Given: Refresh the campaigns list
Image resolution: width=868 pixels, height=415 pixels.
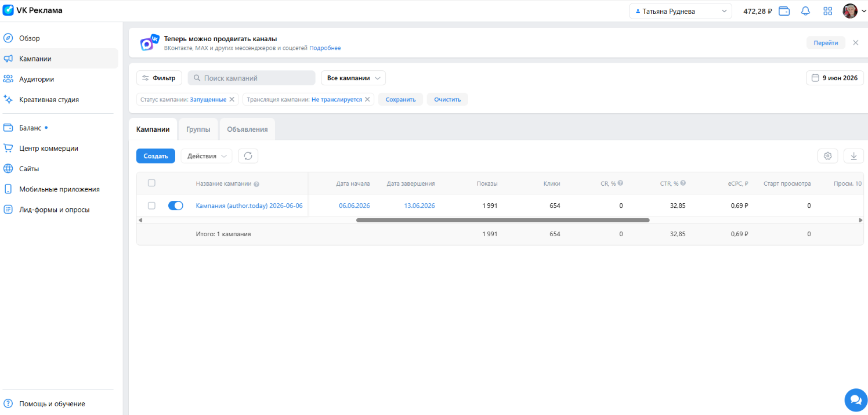Looking at the screenshot, I should (248, 156).
